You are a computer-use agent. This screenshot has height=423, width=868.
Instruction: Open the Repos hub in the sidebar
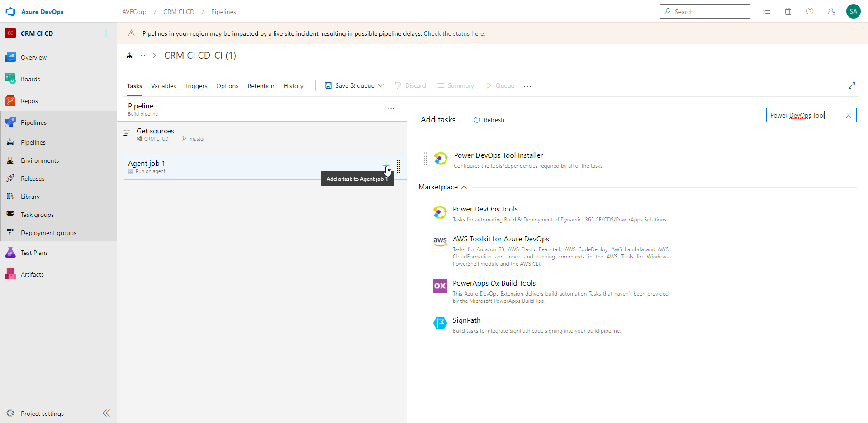tap(29, 101)
